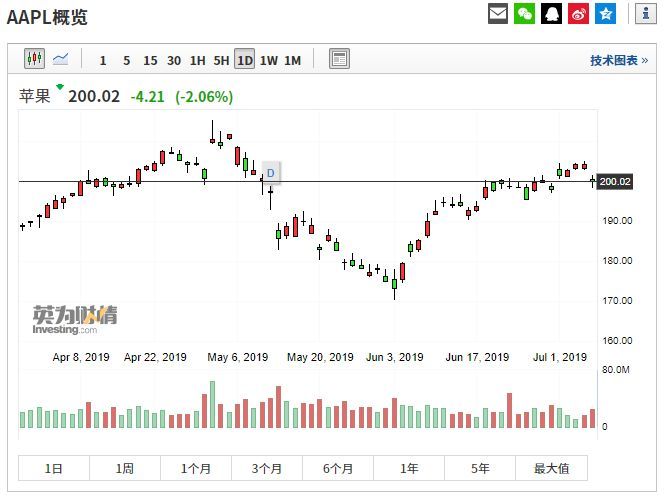Choose the 1M interval

pos(293,60)
